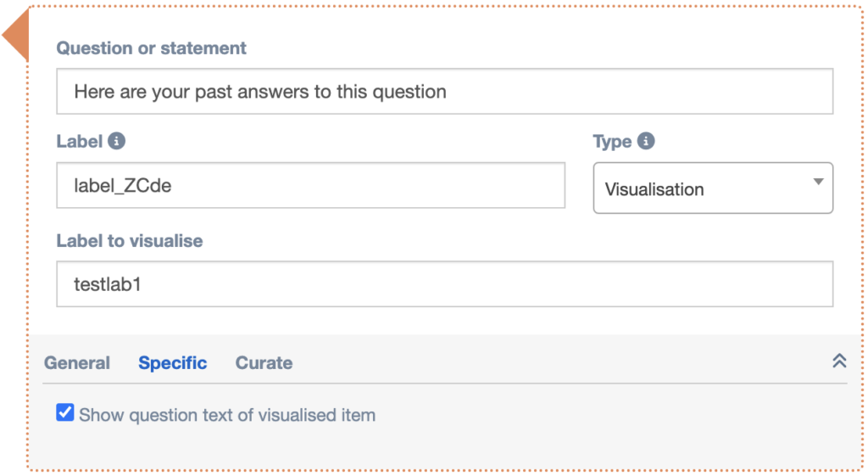Open the Curate tab
This screenshot has height=476, width=868.
(264, 362)
